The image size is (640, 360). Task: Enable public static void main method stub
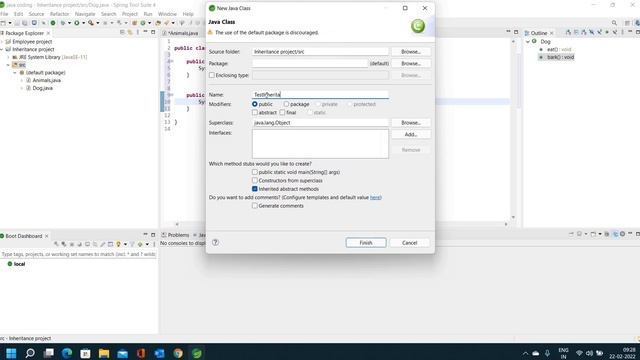point(255,172)
